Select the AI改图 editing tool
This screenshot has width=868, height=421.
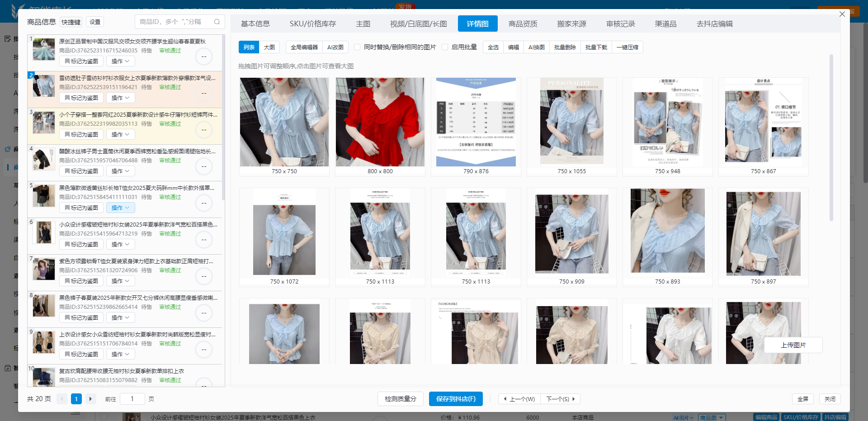click(335, 47)
